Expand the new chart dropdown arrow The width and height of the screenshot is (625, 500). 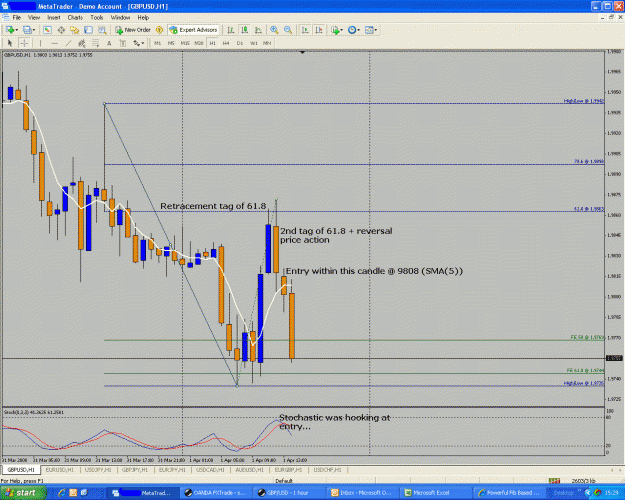tap(17, 30)
